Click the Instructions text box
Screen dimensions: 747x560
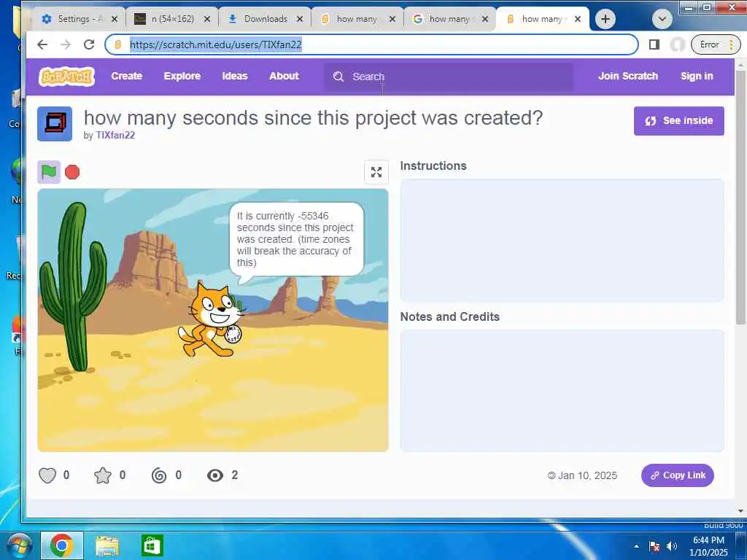(562, 240)
